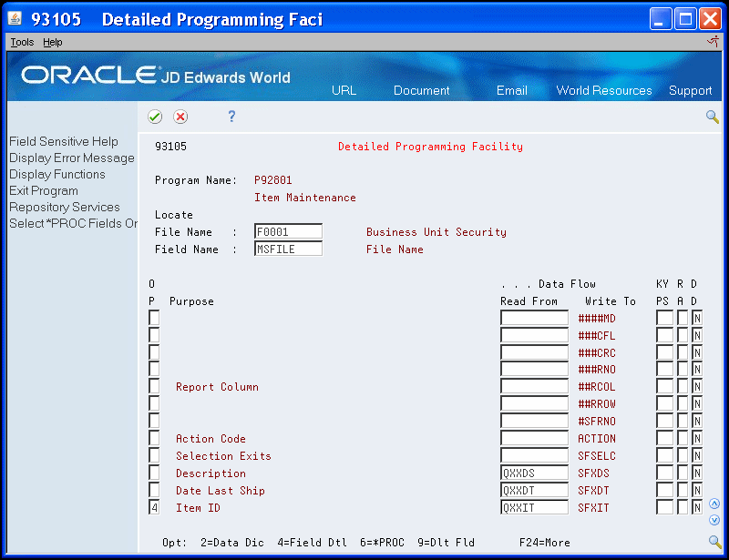This screenshot has height=560, width=729.
Task: Click the 2=Data Dic option text
Action: [x=232, y=543]
